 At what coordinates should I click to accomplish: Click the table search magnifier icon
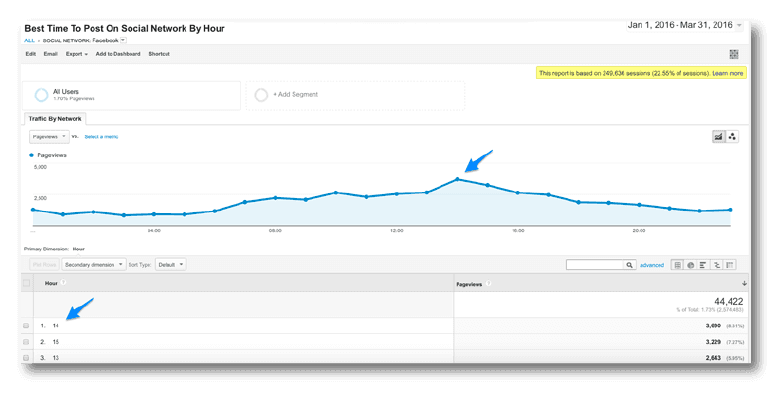[x=629, y=265]
